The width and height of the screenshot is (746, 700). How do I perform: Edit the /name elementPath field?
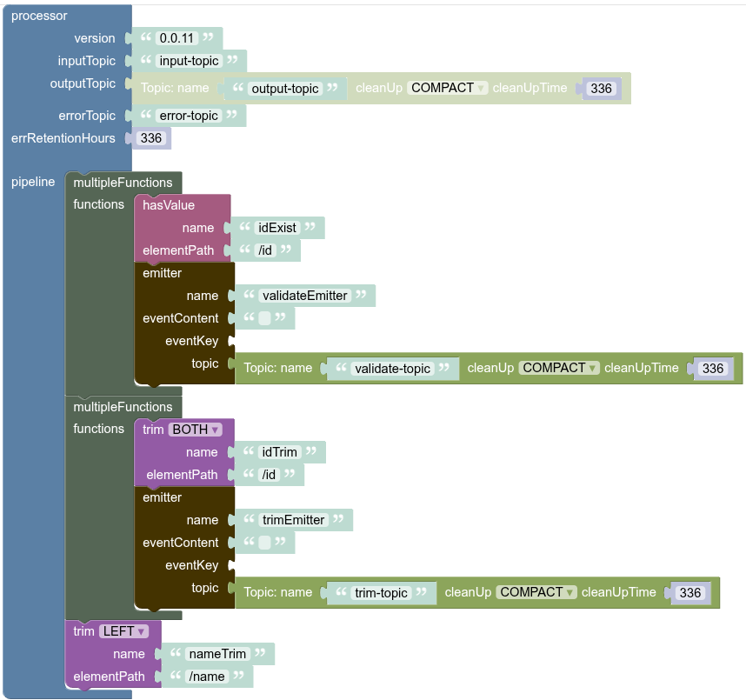coord(207,677)
